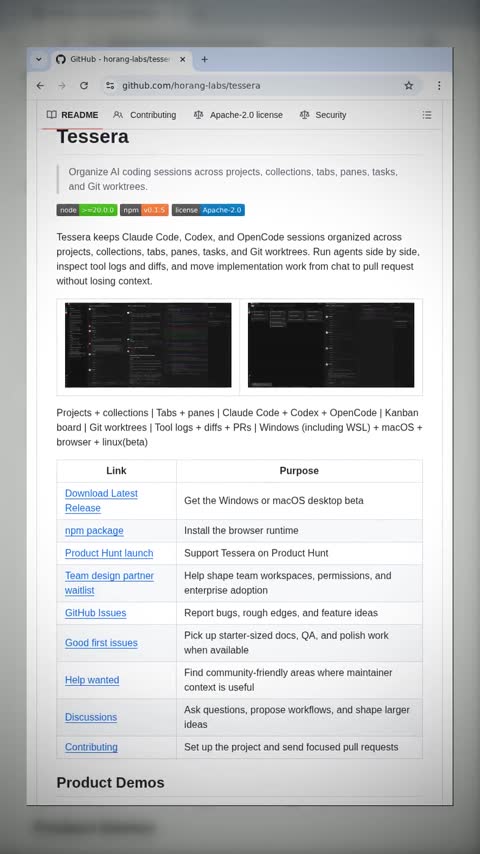This screenshot has height=854, width=480.
Task: Open the Apache-2.0 license tab
Action: [x=238, y=115]
